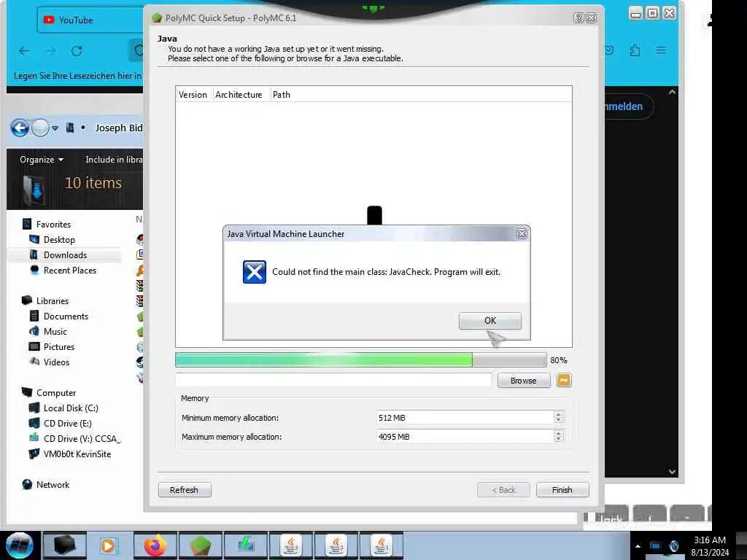Open CD Drive (E:) in sidebar

pos(67,424)
